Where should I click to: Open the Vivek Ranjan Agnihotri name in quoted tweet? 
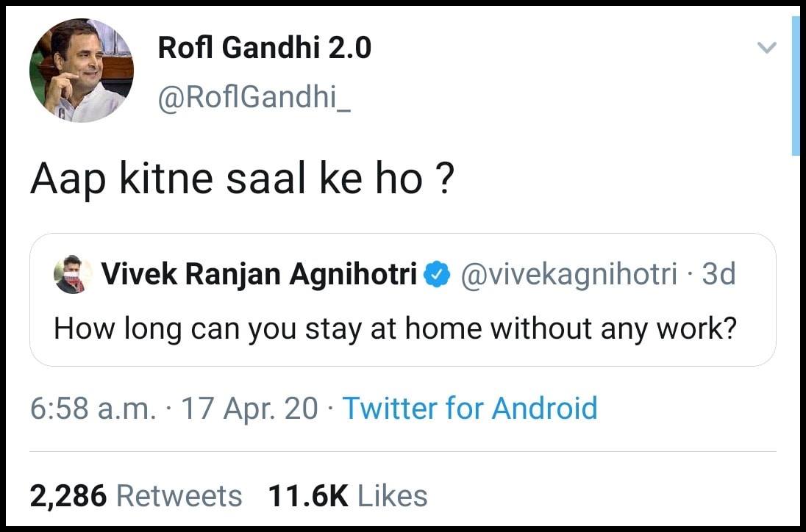point(259,274)
